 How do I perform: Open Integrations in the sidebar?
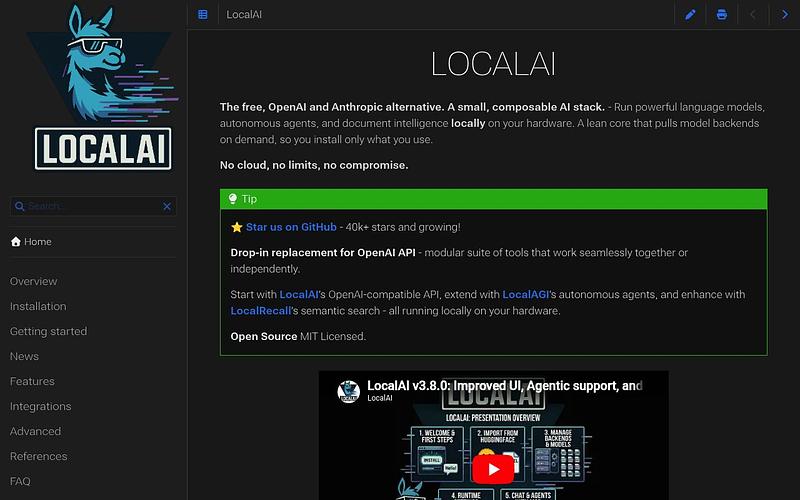[40, 407]
